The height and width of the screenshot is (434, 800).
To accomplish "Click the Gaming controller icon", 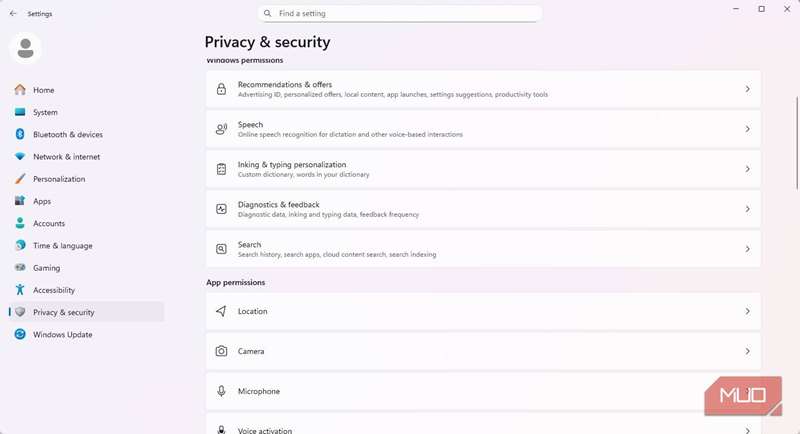I will [20, 268].
